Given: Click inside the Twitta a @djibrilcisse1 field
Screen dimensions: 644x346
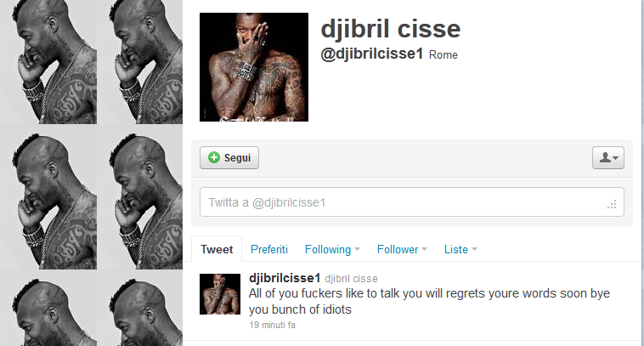Looking at the screenshot, I should click(412, 202).
